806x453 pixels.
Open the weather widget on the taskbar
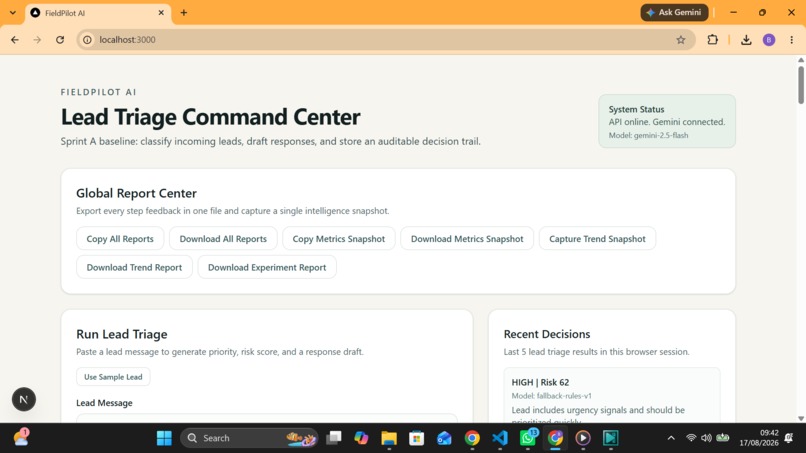point(21,438)
